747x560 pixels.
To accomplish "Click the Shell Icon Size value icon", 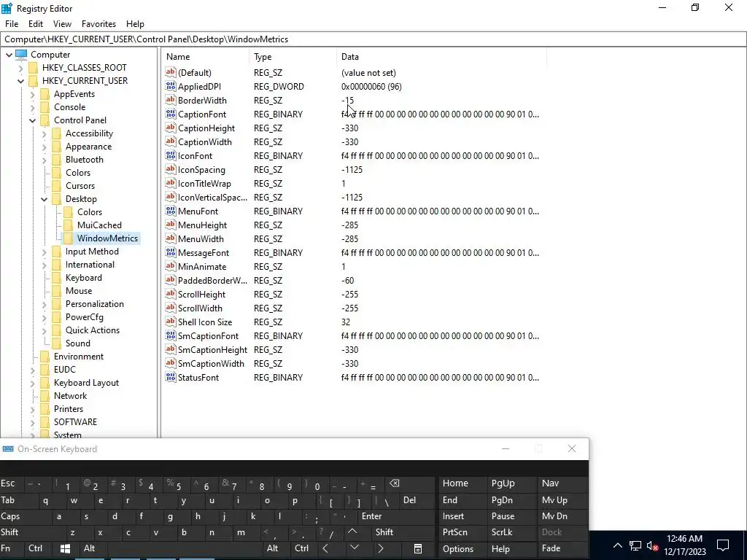I will [x=171, y=322].
